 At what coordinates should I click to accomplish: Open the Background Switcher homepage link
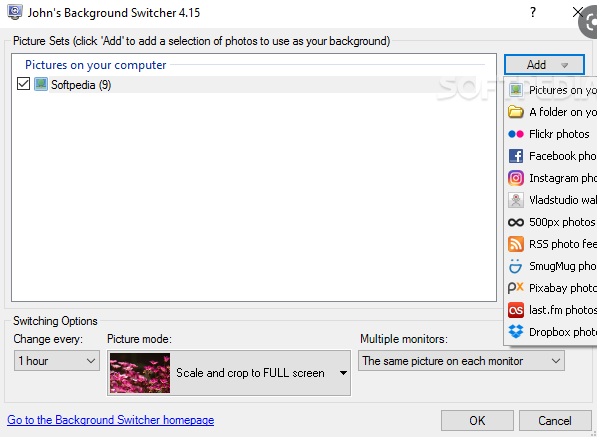(x=110, y=420)
